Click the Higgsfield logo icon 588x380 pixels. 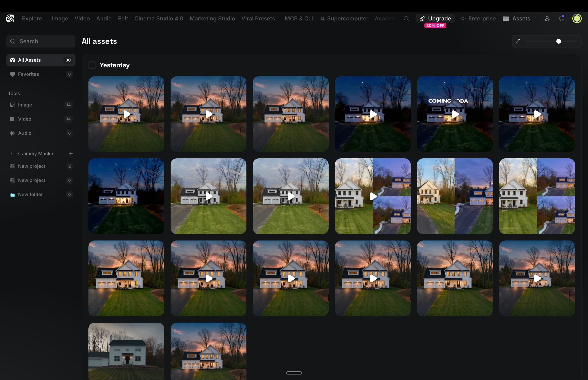click(10, 18)
